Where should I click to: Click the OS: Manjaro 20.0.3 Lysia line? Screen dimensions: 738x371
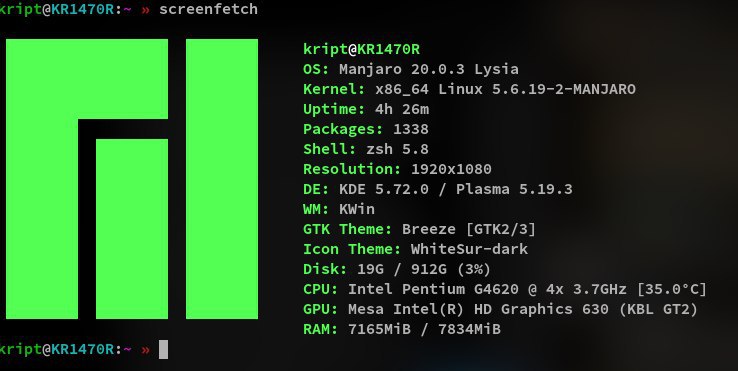pyautogui.click(x=411, y=69)
